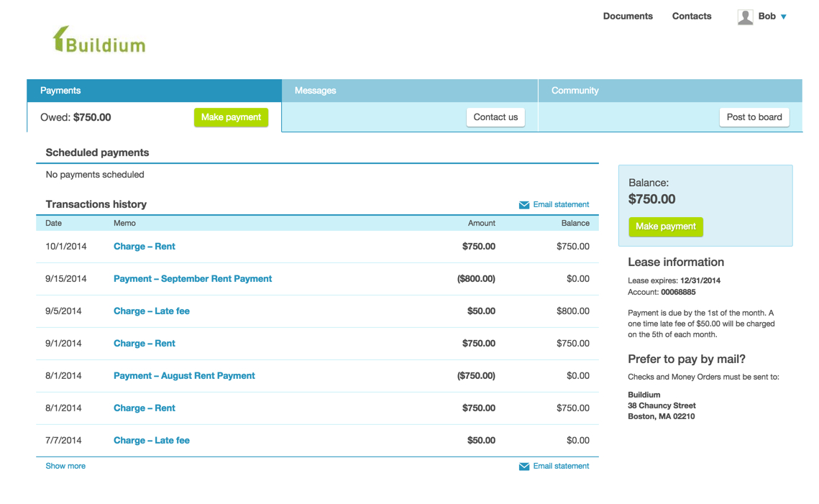This screenshot has width=819, height=504.
Task: Click the Contact us button
Action: click(x=495, y=117)
